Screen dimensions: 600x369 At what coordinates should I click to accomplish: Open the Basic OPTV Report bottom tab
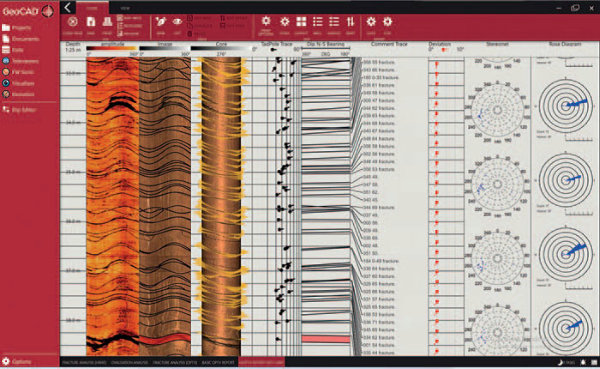click(x=218, y=362)
